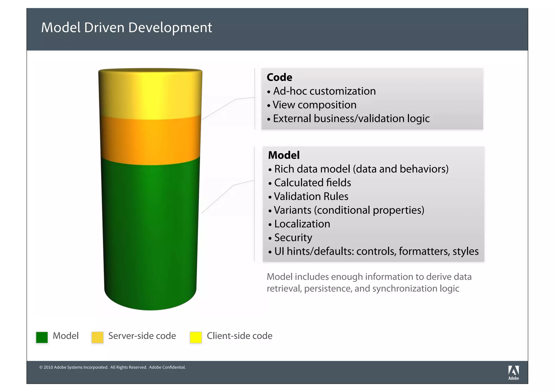Viewport: 555px width, 392px height.
Task: Click the yellow top section of the cylinder
Action: pos(150,93)
